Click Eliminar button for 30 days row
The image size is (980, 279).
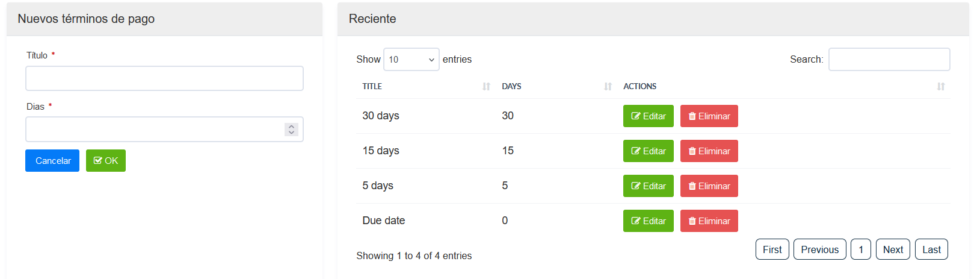709,116
